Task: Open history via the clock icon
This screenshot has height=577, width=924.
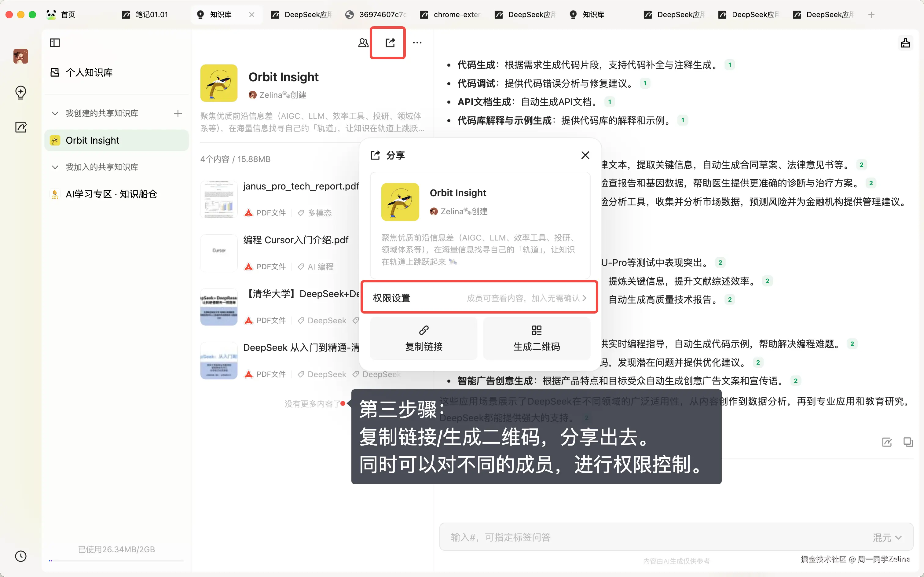Action: coord(20,556)
